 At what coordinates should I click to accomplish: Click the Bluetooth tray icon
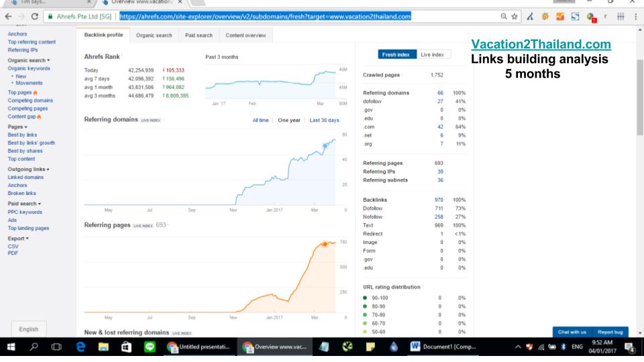coord(563,347)
